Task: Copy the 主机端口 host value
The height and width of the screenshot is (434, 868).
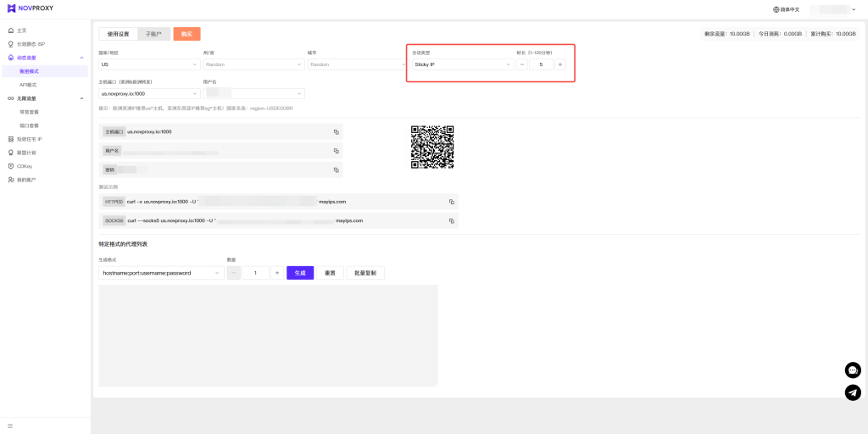Action: coord(336,132)
